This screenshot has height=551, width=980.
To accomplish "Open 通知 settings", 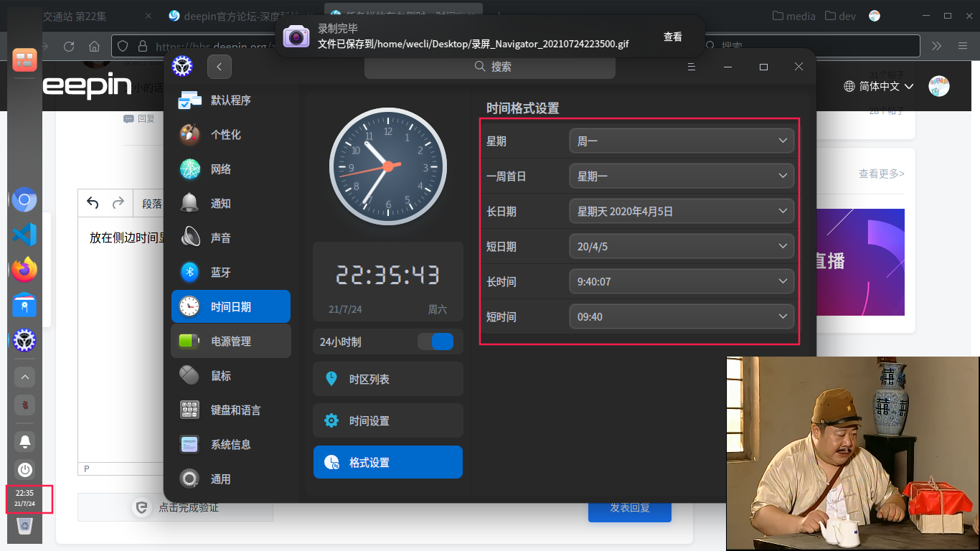I will [231, 204].
